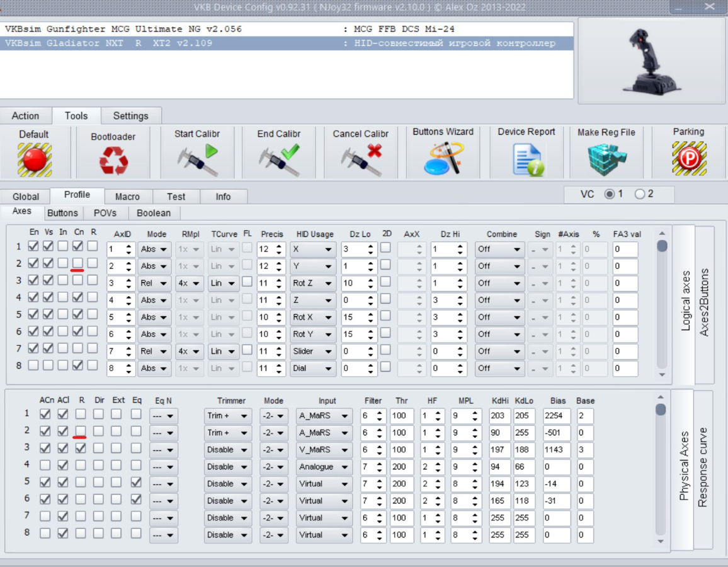Viewport: 728px width, 567px height.
Task: Click the logical axes scrollbar down arrow
Action: [662, 374]
